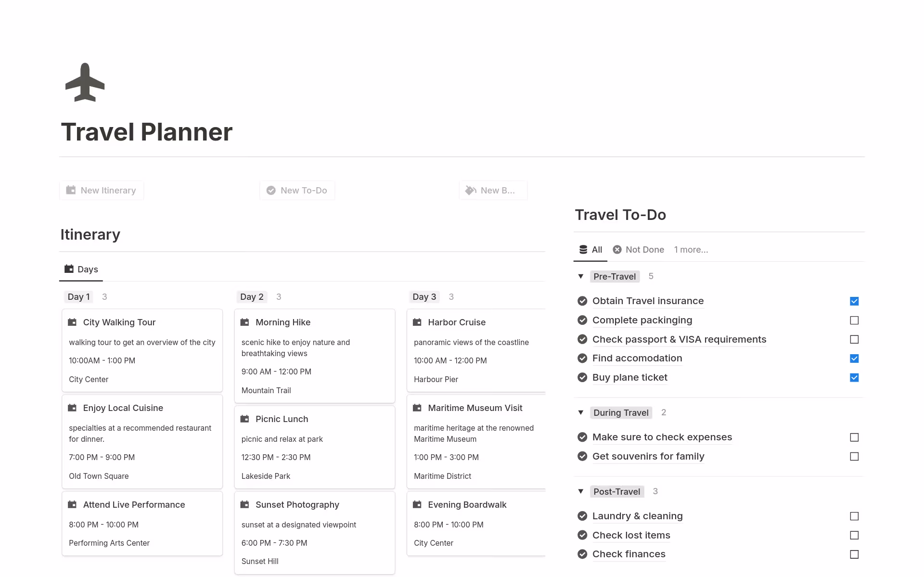924x577 pixels.
Task: Switch to the Not Done filter tab
Action: point(645,249)
